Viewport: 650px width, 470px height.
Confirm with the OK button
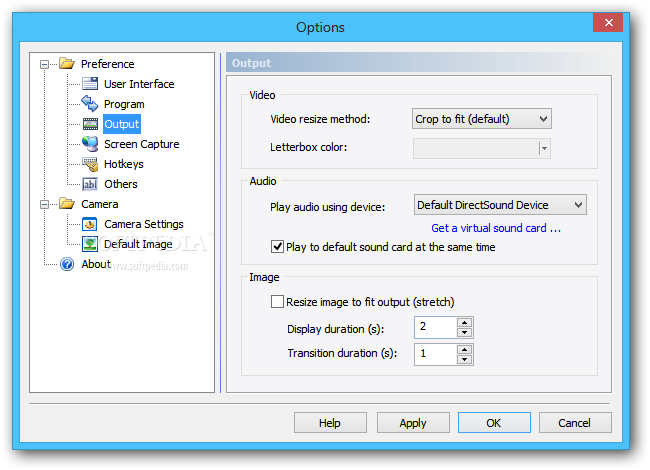pos(494,423)
